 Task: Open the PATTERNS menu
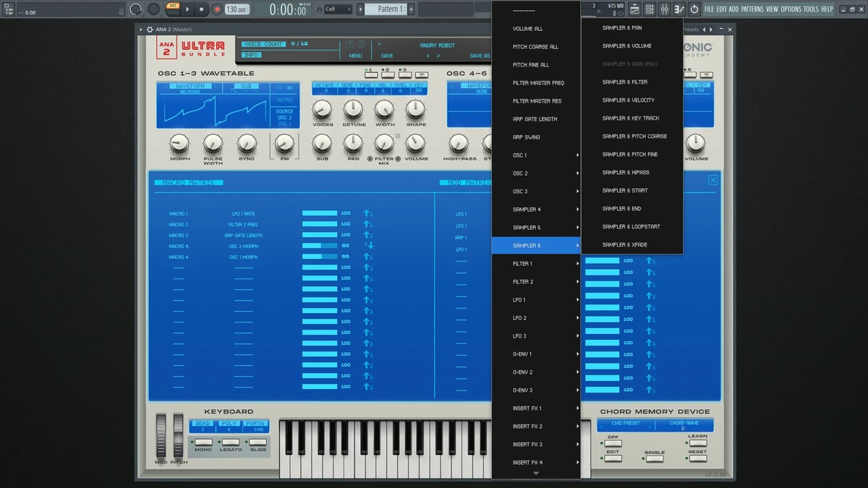752,9
